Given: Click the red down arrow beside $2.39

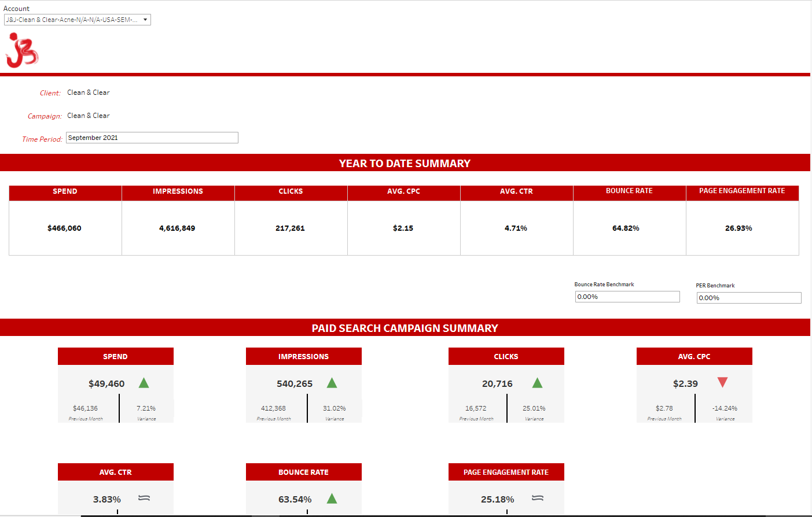Looking at the screenshot, I should click(722, 382).
